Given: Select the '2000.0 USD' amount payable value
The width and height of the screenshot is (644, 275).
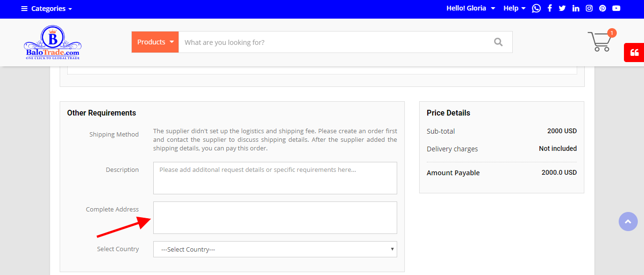Looking at the screenshot, I should click(x=559, y=172).
